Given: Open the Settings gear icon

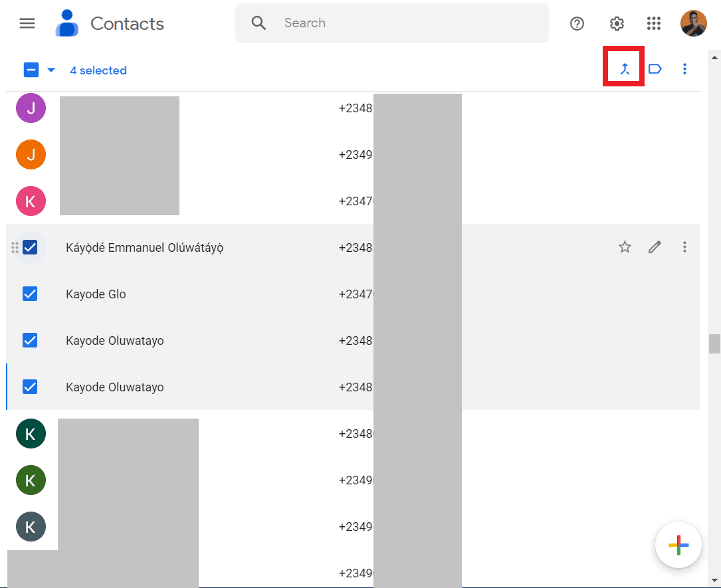Looking at the screenshot, I should [x=617, y=24].
